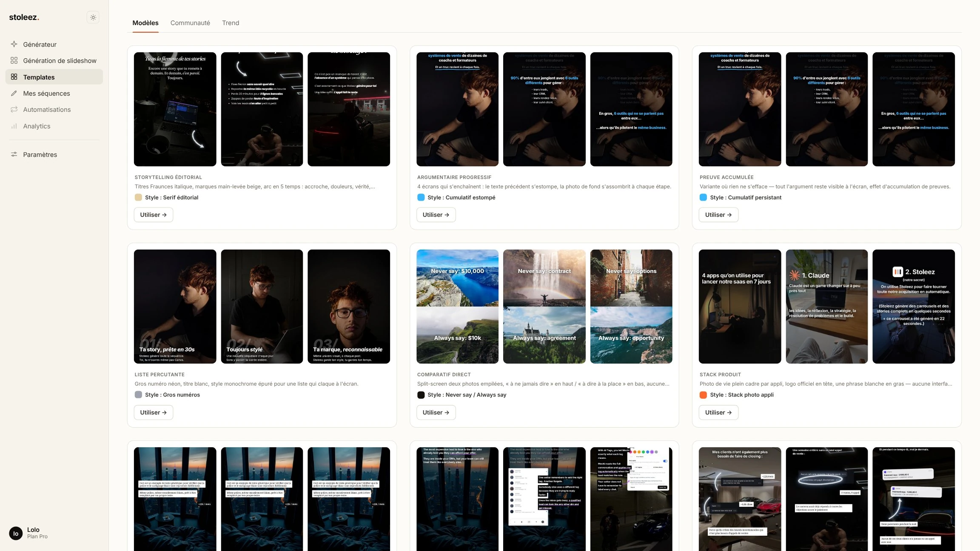
Task: Open the 'Ta marque, reconnaissable' thumbnail
Action: pos(348,306)
